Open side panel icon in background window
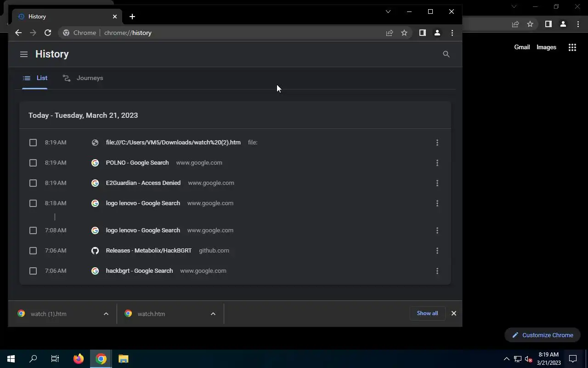The width and height of the screenshot is (588, 368). (548, 24)
